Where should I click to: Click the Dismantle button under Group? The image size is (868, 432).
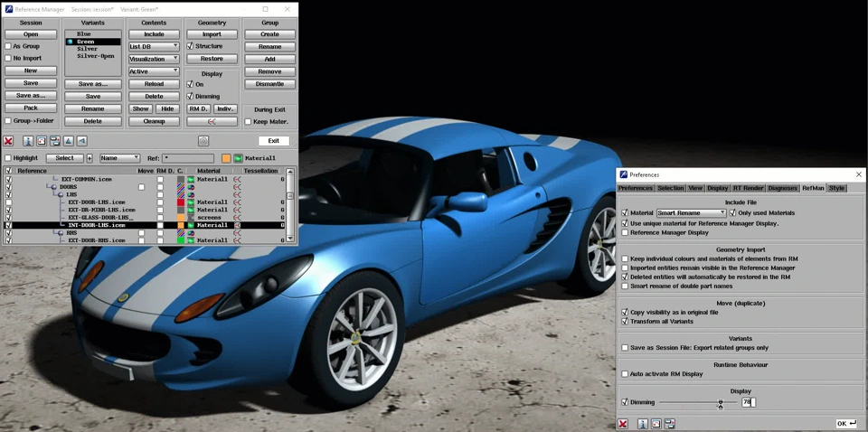coord(269,84)
